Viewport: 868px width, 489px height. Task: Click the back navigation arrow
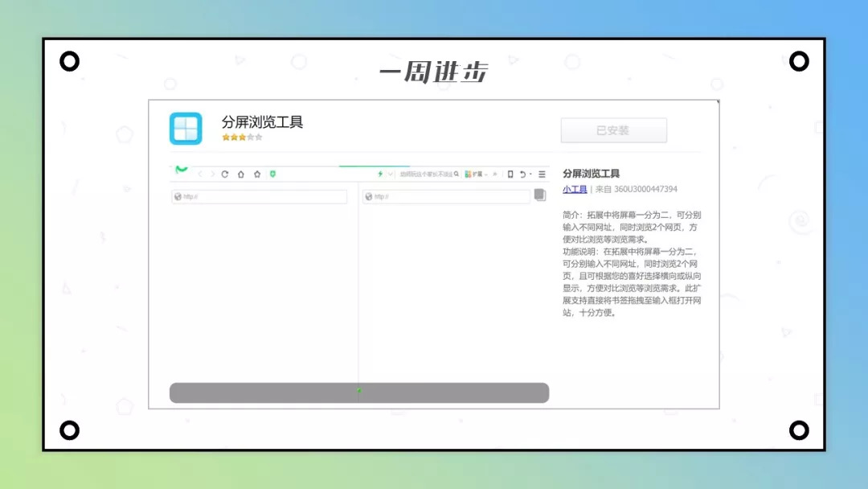200,175
